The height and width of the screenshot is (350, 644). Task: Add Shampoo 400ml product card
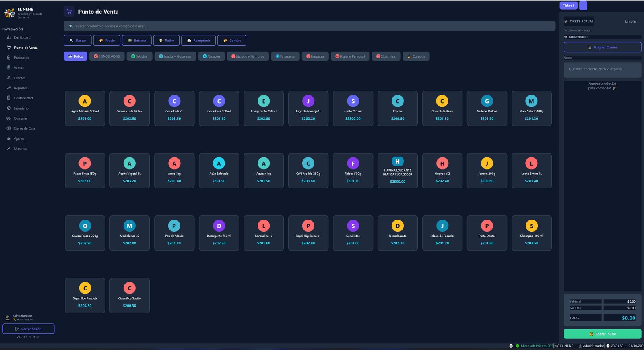[x=532, y=233]
